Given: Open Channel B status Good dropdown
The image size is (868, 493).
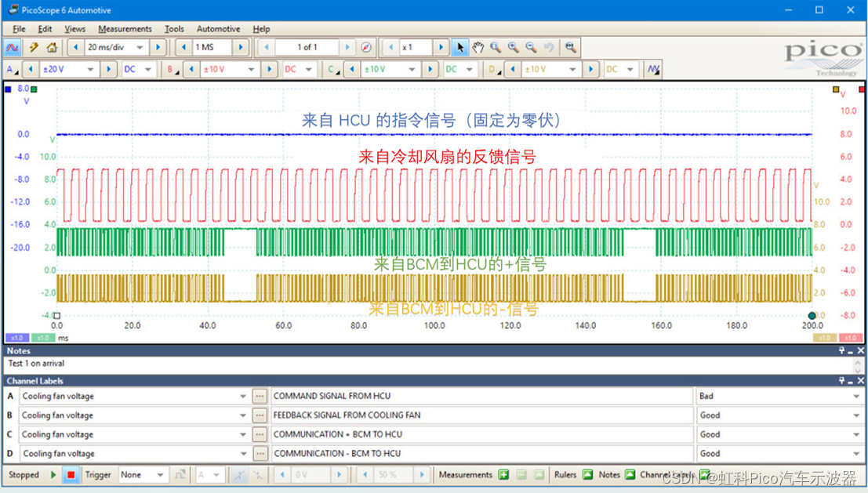Looking at the screenshot, I should pos(855,415).
